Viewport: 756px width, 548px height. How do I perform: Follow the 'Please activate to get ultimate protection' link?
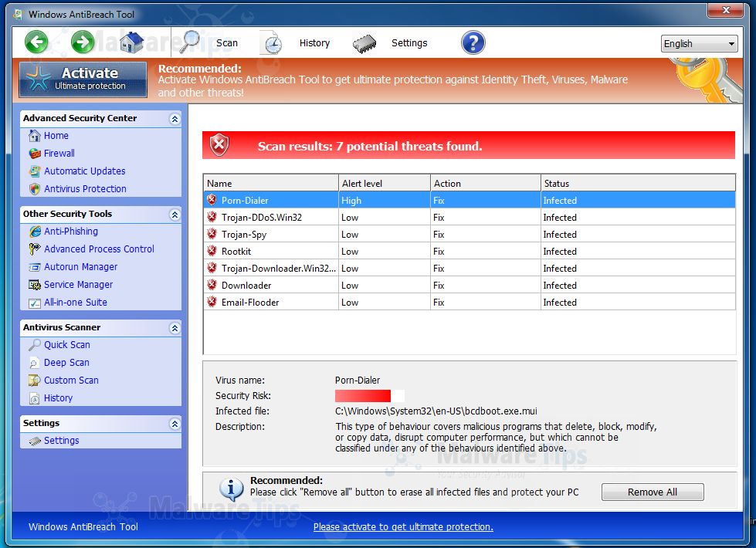(403, 527)
